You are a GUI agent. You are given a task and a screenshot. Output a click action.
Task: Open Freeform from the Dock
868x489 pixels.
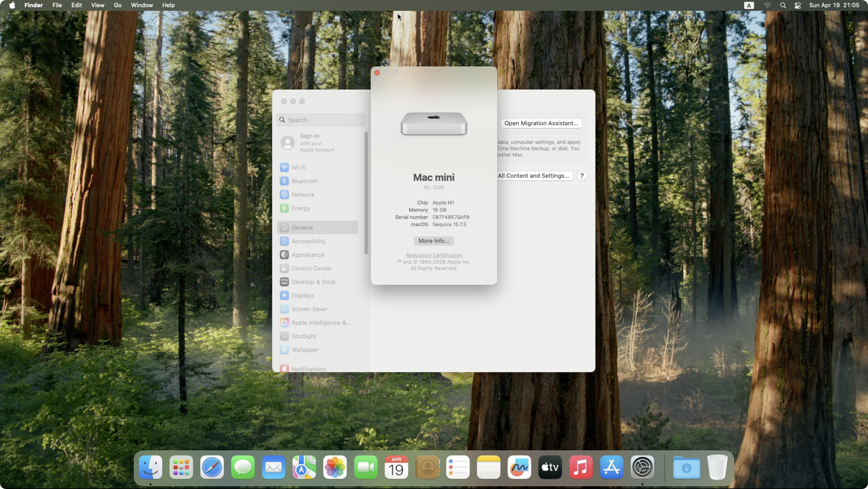tap(519, 467)
